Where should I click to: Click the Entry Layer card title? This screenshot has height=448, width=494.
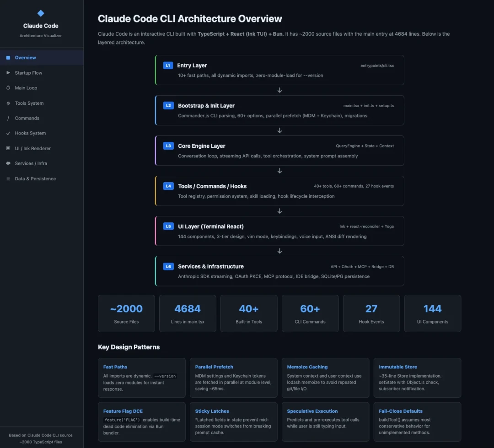point(192,65)
